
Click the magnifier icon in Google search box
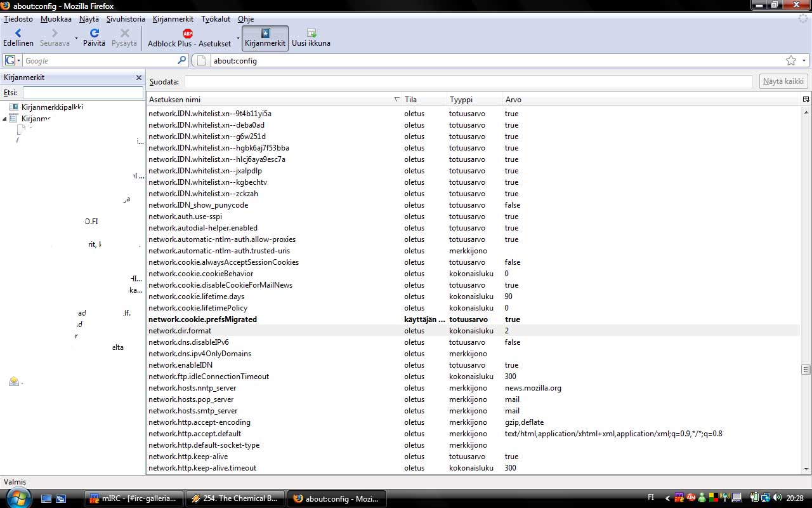(182, 60)
